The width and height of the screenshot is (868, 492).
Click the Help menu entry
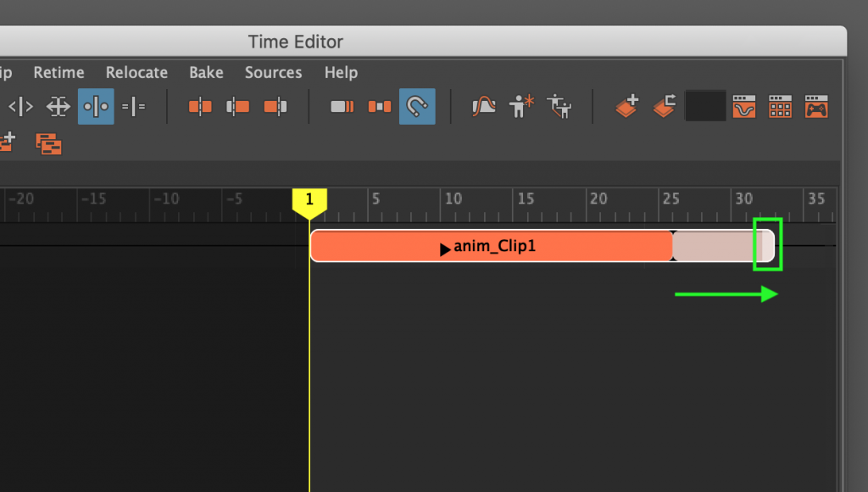(x=341, y=73)
